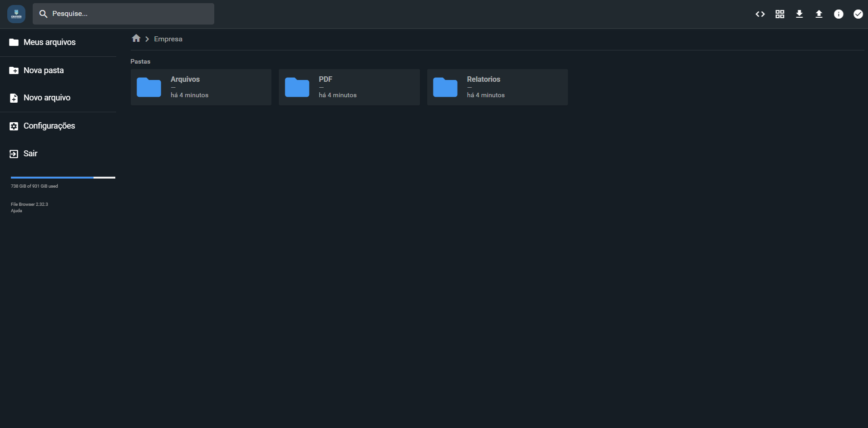Viewport: 868px width, 428px height.
Task: Show file information via info icon
Action: click(838, 14)
